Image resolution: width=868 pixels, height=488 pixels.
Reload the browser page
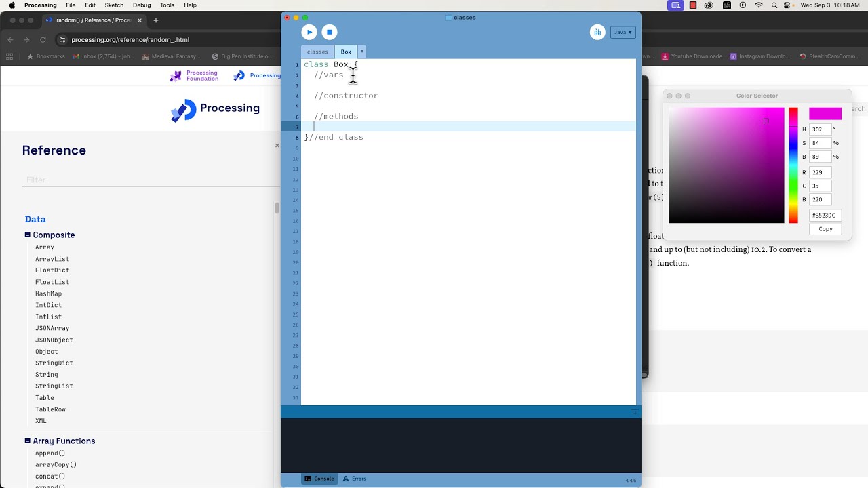(44, 39)
